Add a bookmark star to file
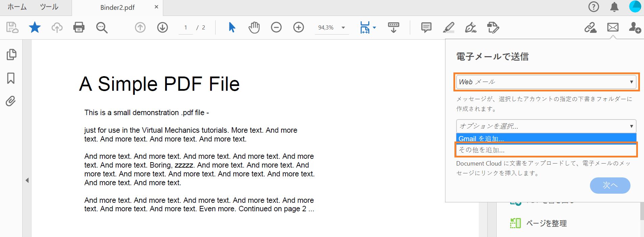The width and height of the screenshot is (644, 237). click(35, 27)
